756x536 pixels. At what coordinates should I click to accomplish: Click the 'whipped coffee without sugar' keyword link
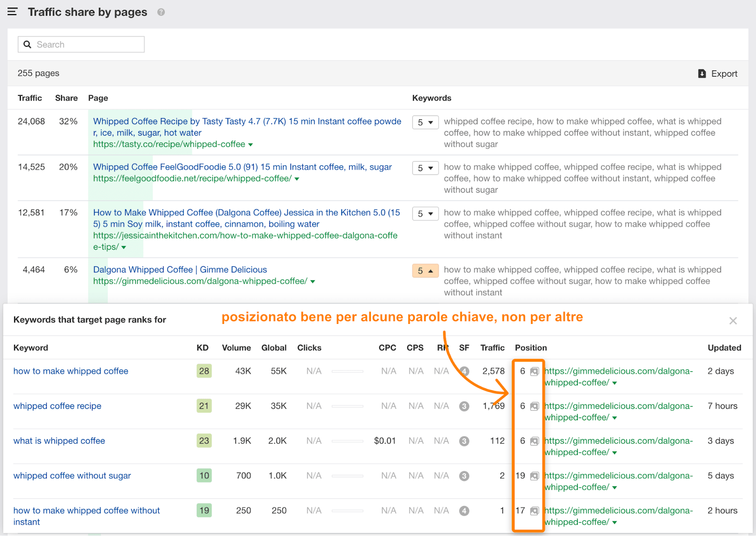pyautogui.click(x=72, y=476)
